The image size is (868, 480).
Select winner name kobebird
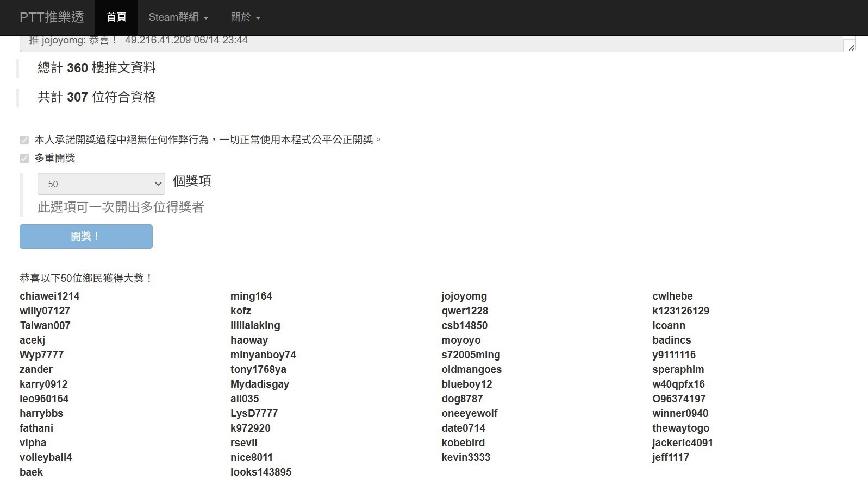(463, 443)
